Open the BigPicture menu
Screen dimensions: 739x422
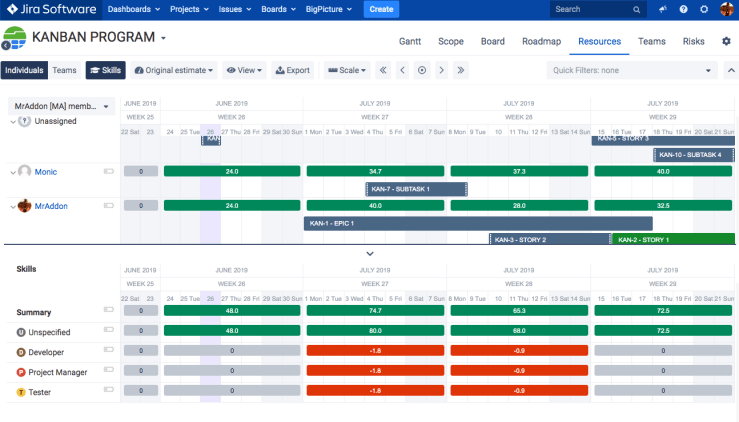coord(331,9)
